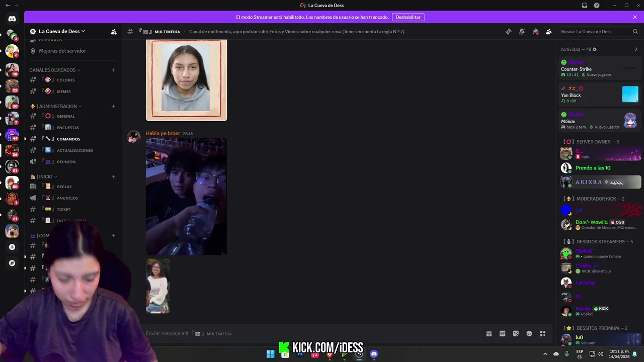This screenshot has height=362, width=644.
Task: Disable streamer mode with Deshabilitar
Action: point(408,17)
